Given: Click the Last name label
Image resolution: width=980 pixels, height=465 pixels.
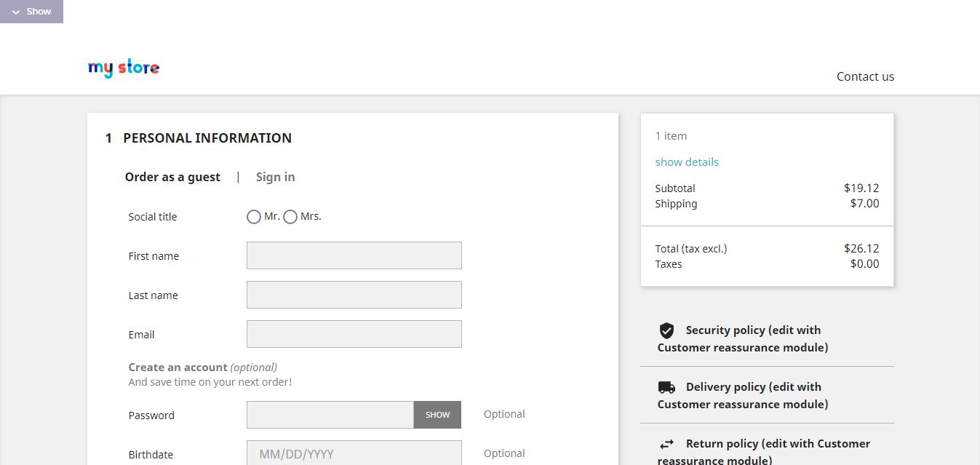Looking at the screenshot, I should click(153, 295).
